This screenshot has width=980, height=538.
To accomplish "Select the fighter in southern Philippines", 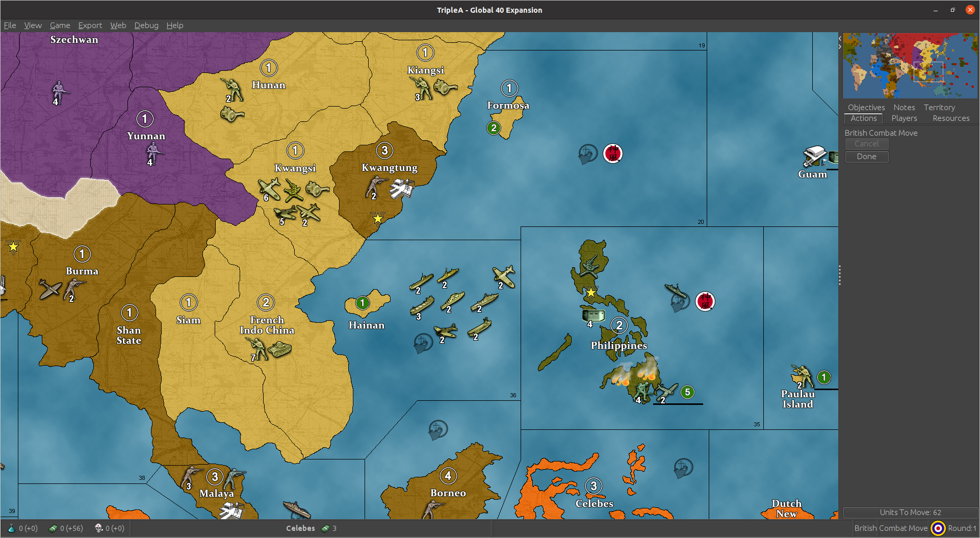I will (666, 393).
